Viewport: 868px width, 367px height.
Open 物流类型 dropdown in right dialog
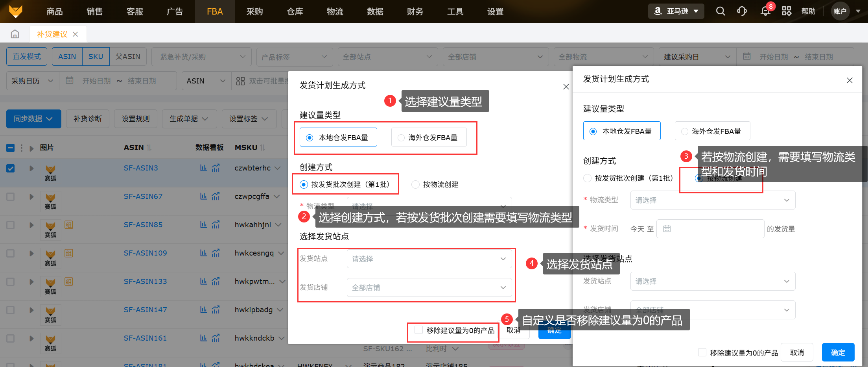click(712, 200)
